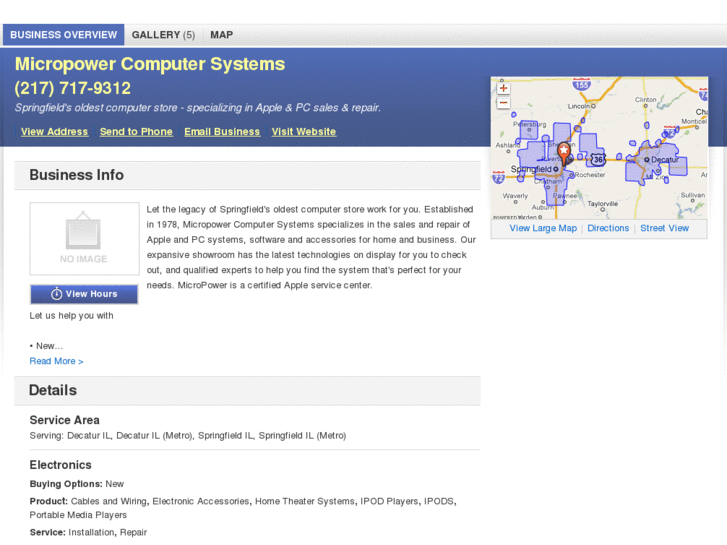Click Send to Phone link
727x545 pixels.
136,132
